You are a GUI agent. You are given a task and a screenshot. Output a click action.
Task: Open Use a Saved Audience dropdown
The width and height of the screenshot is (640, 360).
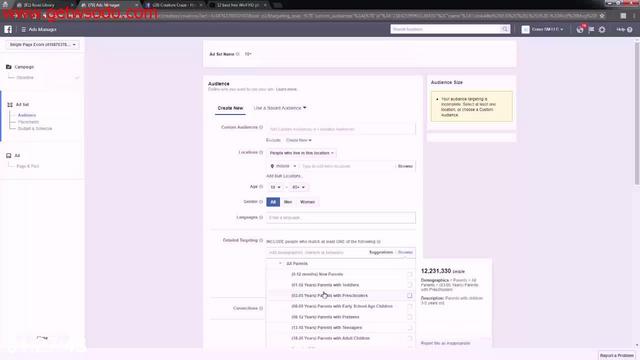tap(280, 108)
